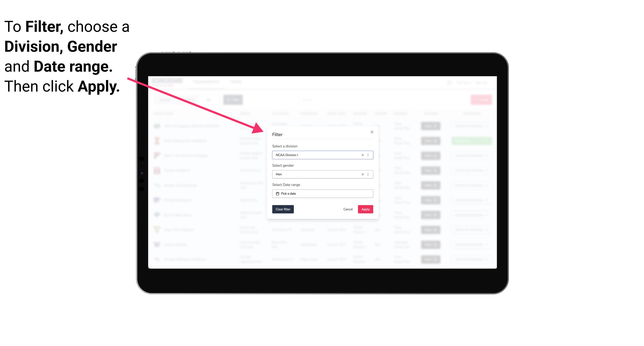644x346 pixels.
Task: Click the clear/remove icon next to Men
Action: [363, 174]
